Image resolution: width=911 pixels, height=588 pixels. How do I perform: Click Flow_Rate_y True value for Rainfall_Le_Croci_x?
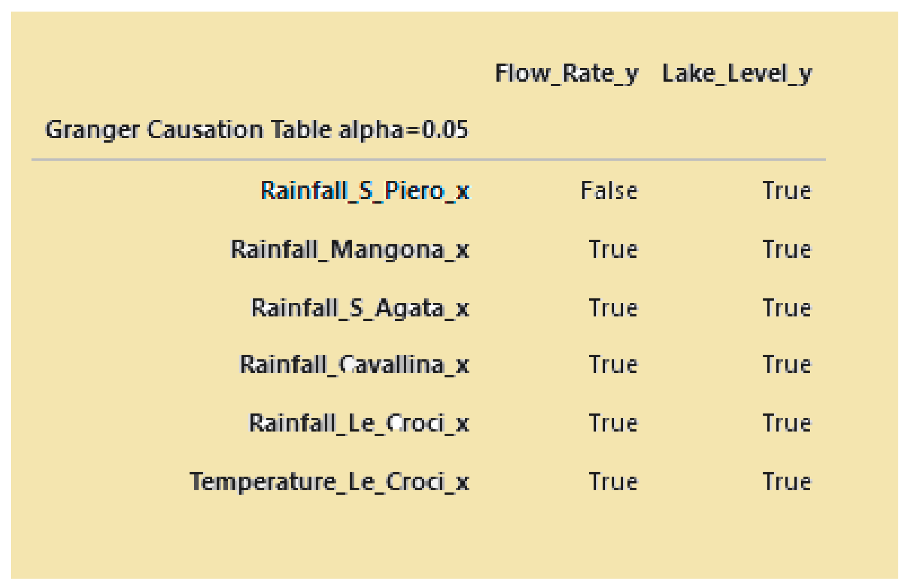click(x=613, y=423)
